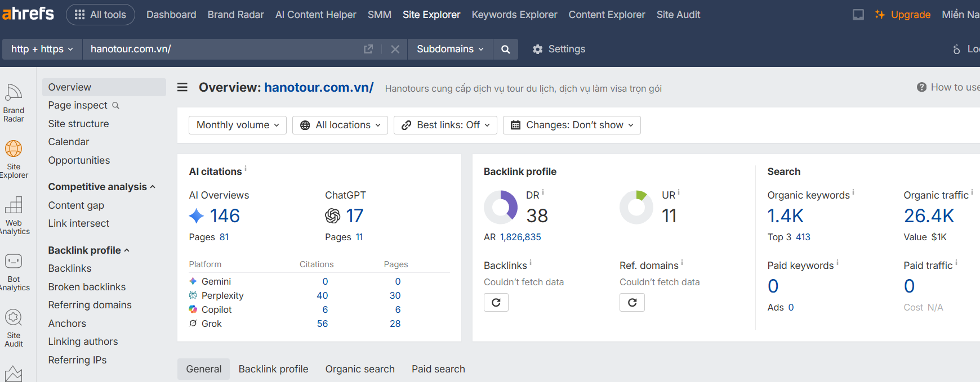Switch to the Organic search tab
This screenshot has width=980, height=382.
coord(360,369)
